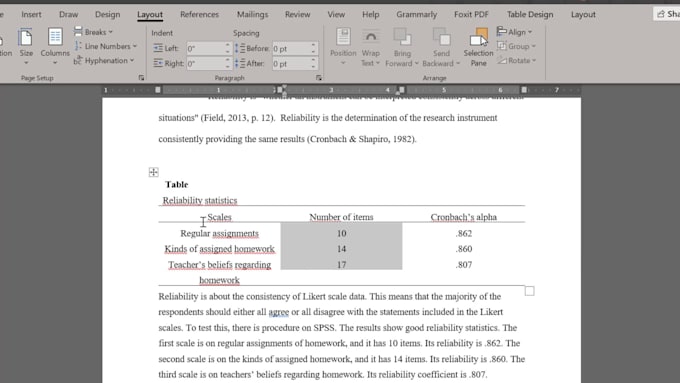The image size is (680, 383).
Task: Select the Layout page tab
Action: pos(150,14)
